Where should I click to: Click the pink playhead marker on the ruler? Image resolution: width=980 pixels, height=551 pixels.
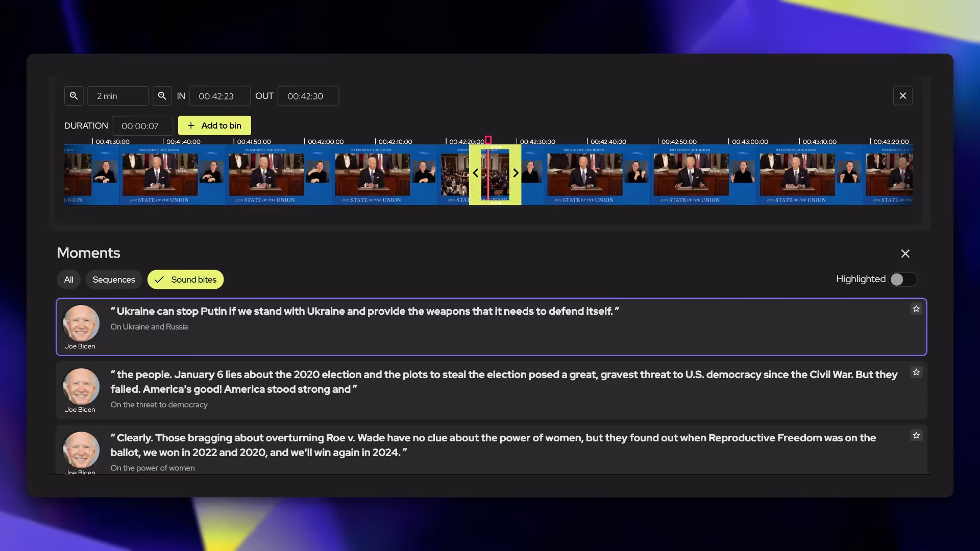coord(488,139)
